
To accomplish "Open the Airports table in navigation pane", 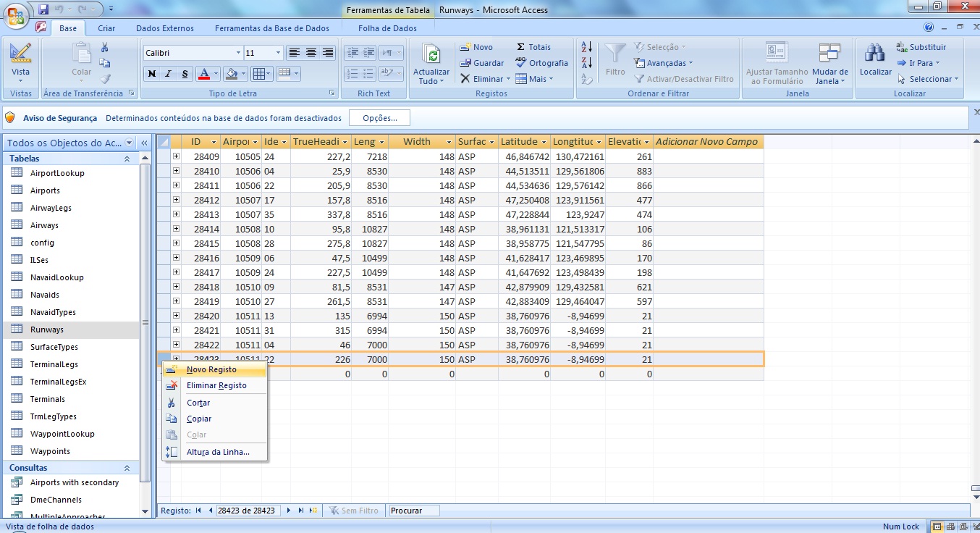I will point(45,190).
